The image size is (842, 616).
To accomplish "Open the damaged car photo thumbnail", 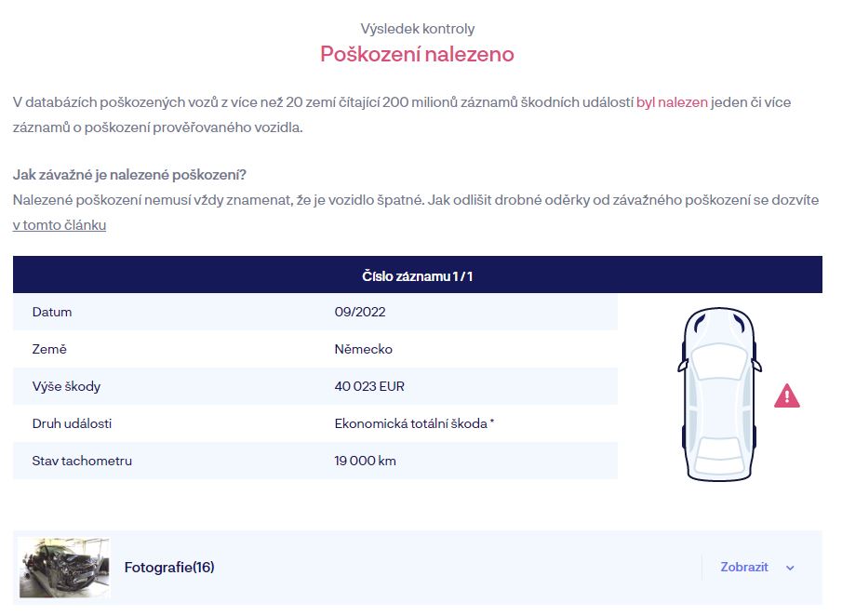I will (x=64, y=567).
